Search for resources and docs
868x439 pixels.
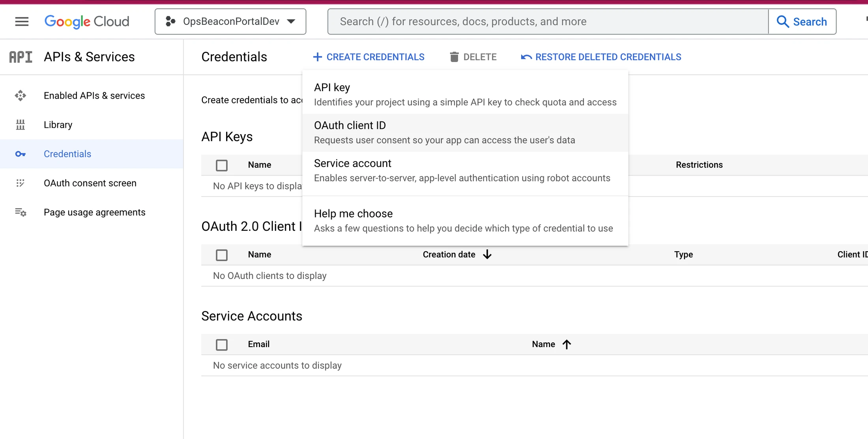(x=549, y=21)
